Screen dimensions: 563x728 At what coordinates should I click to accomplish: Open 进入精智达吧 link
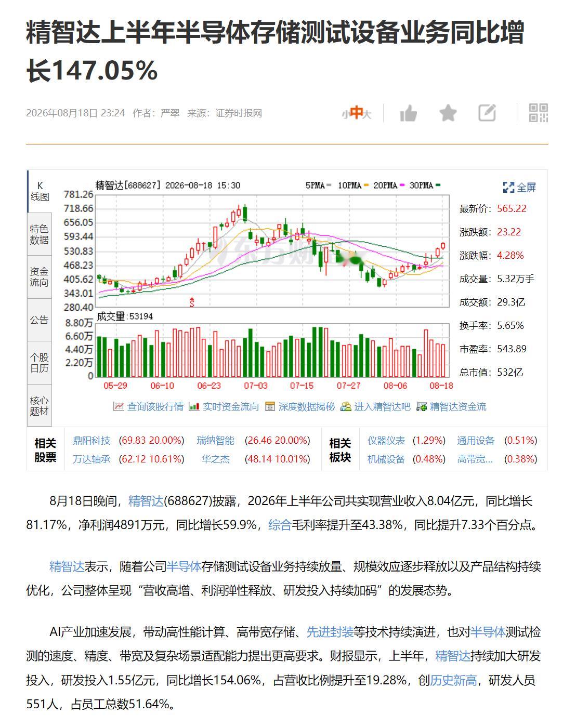click(383, 406)
